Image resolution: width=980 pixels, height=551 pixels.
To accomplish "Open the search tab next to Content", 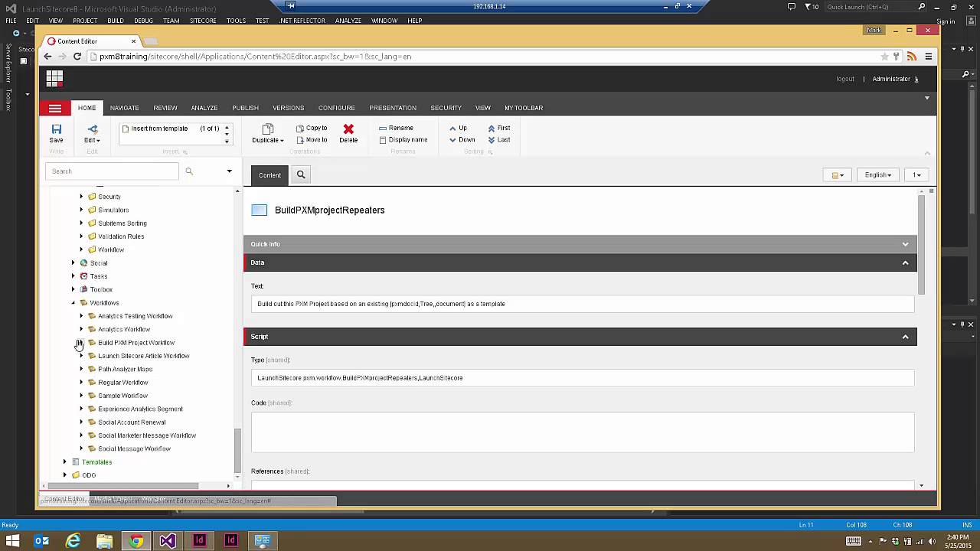I will [301, 174].
